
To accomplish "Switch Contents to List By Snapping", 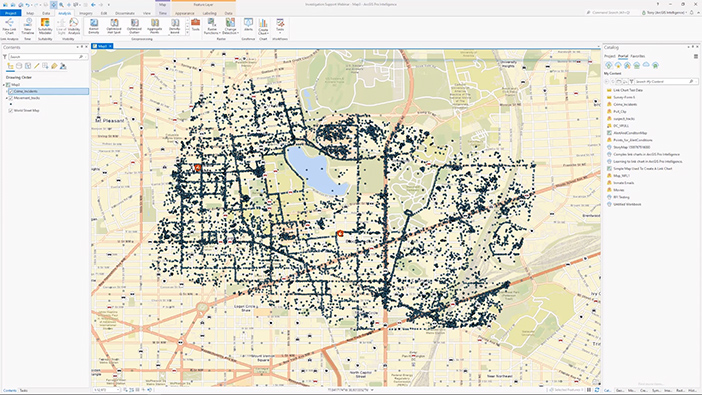I will 45,66.
